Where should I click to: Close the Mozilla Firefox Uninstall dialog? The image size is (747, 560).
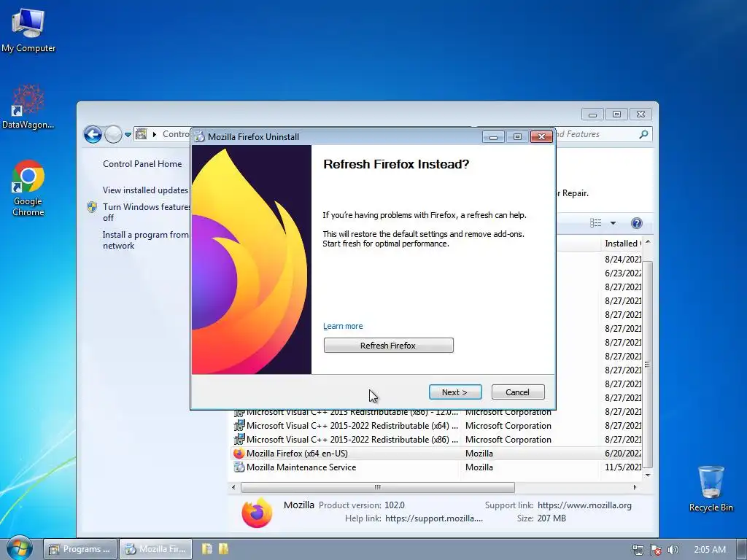(x=542, y=136)
